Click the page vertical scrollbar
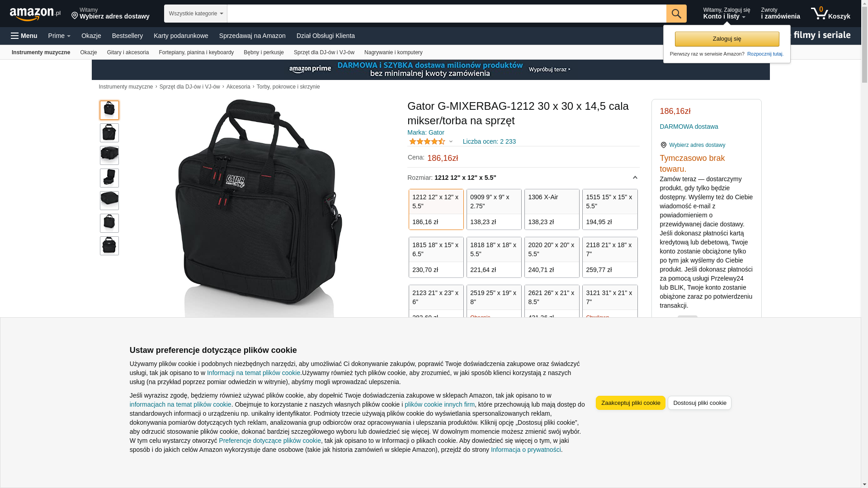The height and width of the screenshot is (488, 868). point(864,244)
